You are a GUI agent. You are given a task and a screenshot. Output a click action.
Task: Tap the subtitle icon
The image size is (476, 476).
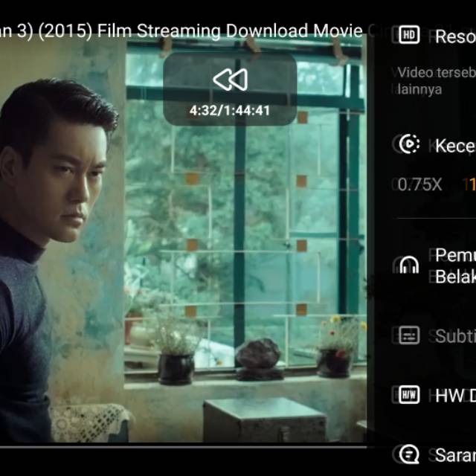tap(409, 335)
